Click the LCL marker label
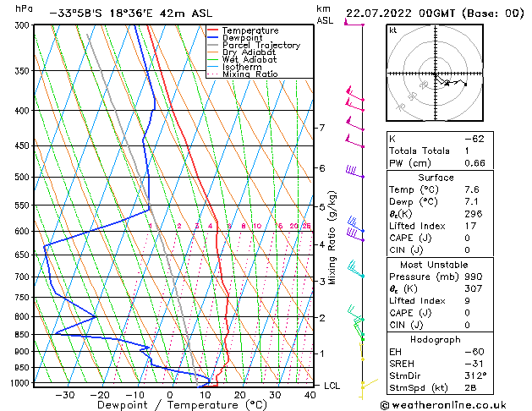 pyautogui.click(x=332, y=386)
